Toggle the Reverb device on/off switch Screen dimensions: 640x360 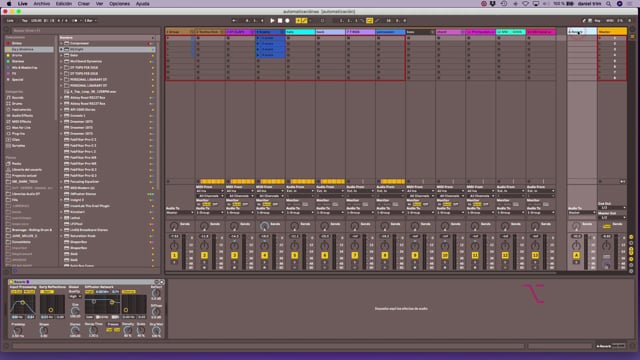pyautogui.click(x=11, y=282)
